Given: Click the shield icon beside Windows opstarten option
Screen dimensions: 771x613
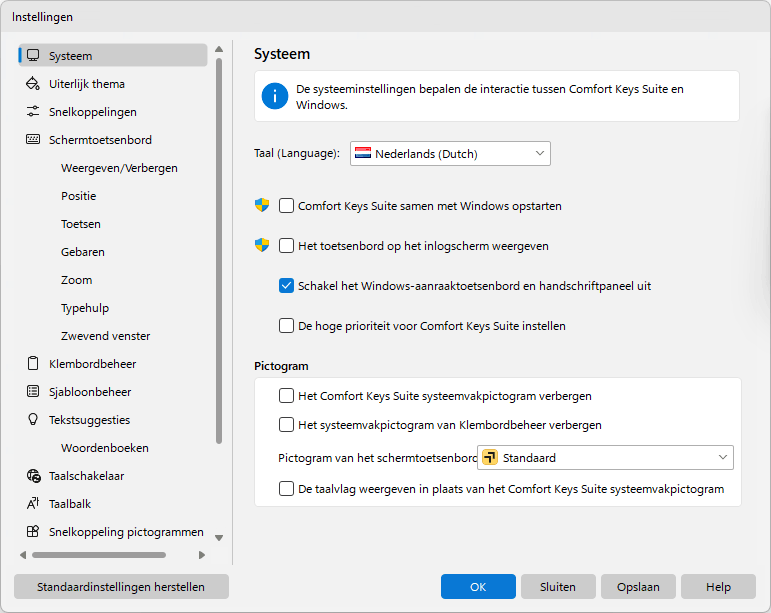Looking at the screenshot, I should 262,205.
